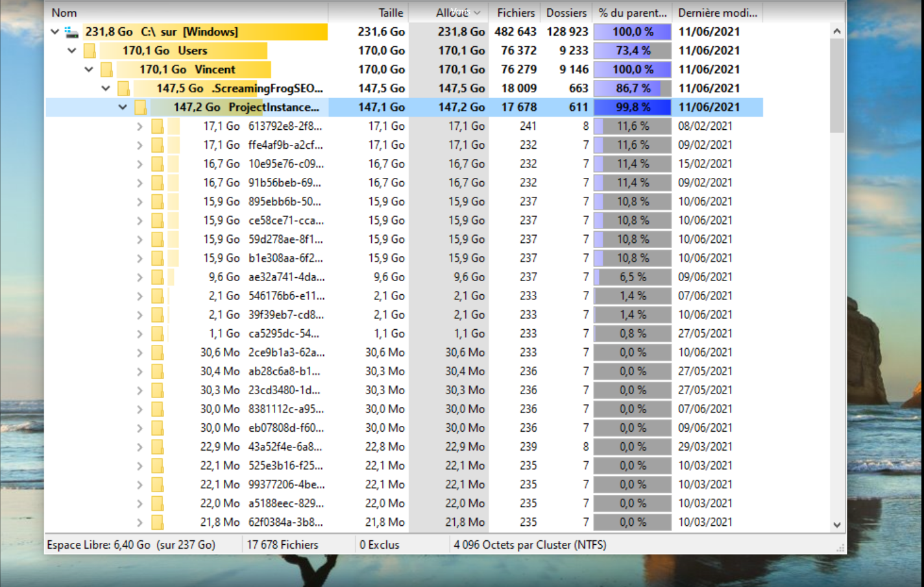Collapse the C:\ drive root node
This screenshot has height=587, width=924.
pos(55,32)
